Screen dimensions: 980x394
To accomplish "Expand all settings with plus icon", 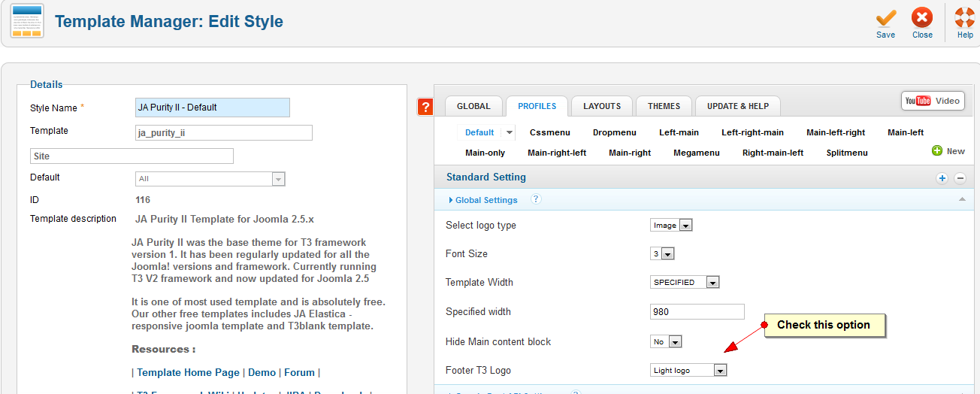I will (x=942, y=178).
